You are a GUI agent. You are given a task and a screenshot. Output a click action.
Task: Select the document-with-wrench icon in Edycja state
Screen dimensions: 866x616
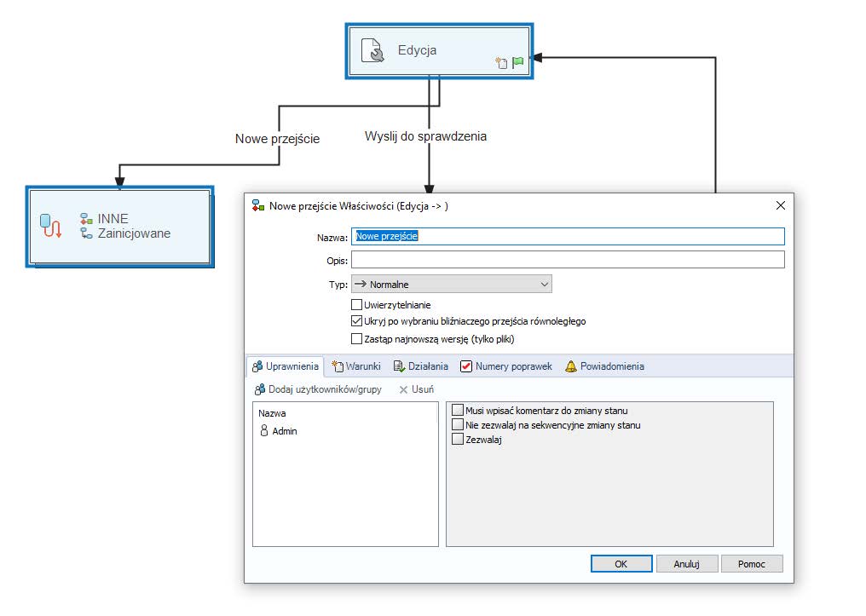(x=372, y=49)
